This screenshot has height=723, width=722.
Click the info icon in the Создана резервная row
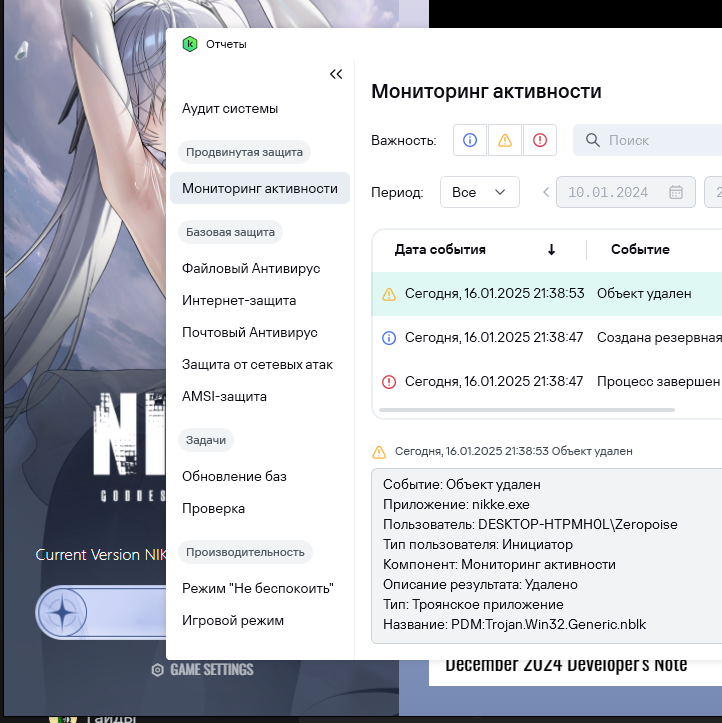pos(389,338)
